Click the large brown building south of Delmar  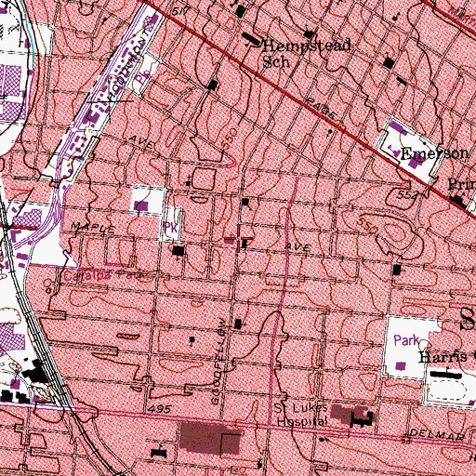coord(210,438)
